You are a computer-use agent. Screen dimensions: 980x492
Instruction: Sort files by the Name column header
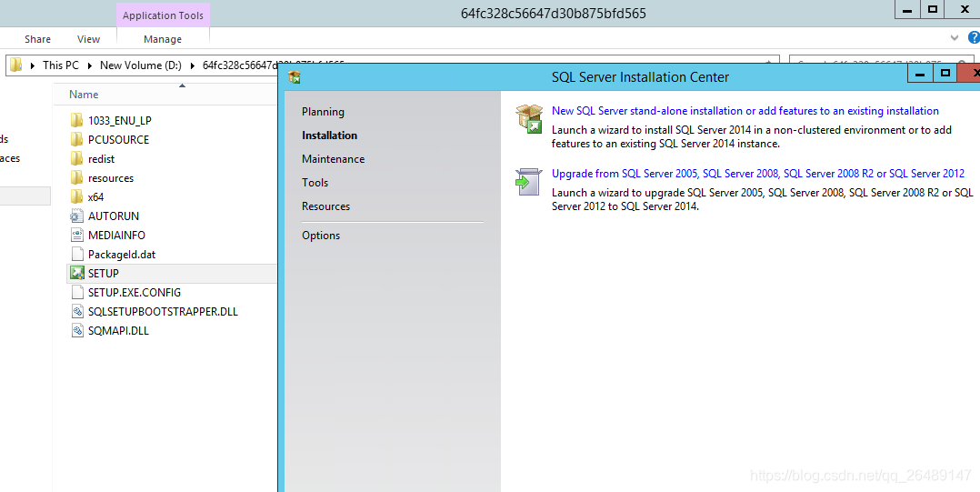coord(84,95)
